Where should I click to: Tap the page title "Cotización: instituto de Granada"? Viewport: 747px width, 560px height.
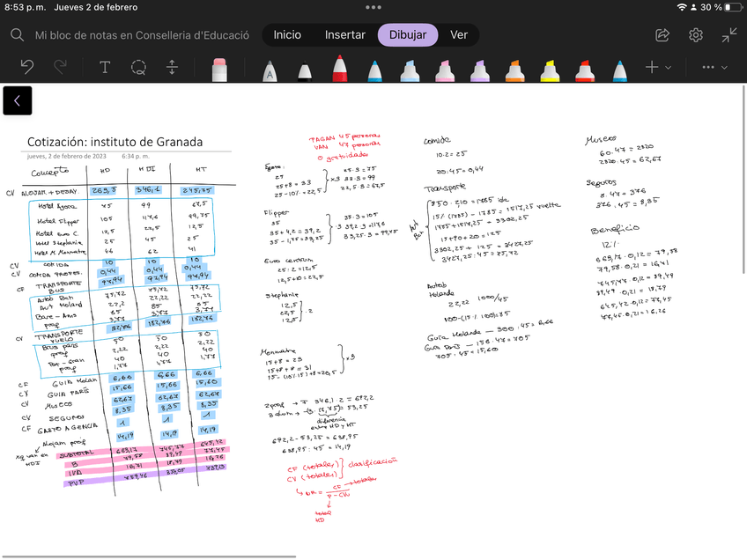point(115,142)
